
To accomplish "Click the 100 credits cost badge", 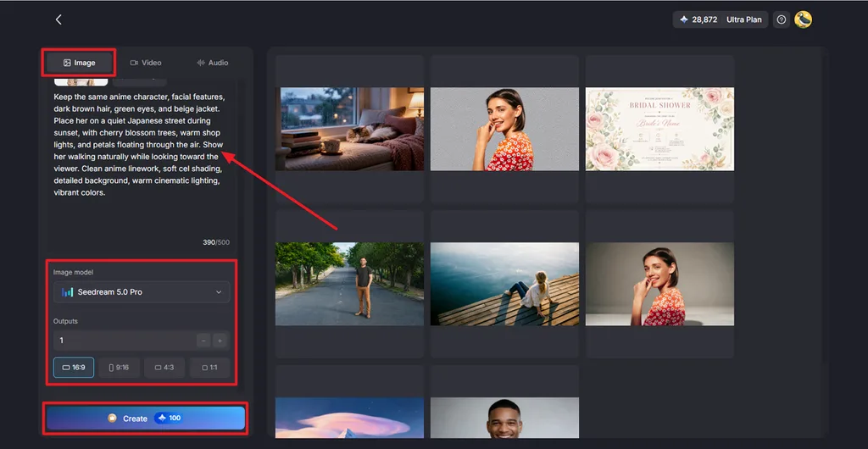I will click(x=170, y=418).
